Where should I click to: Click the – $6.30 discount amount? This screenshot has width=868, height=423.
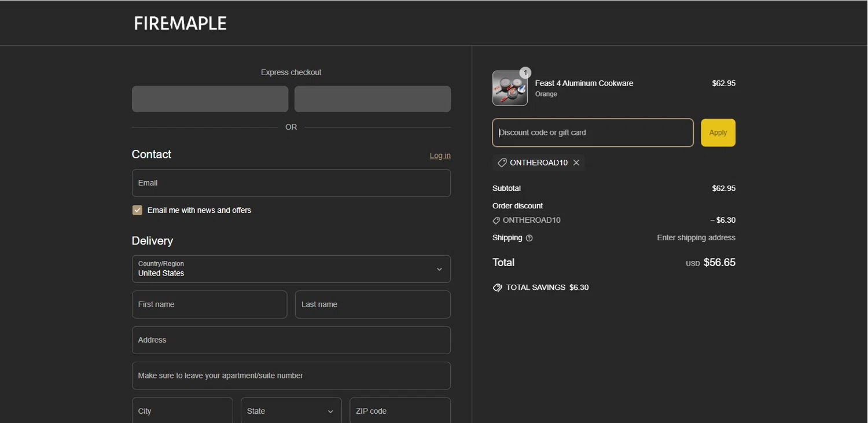point(723,220)
